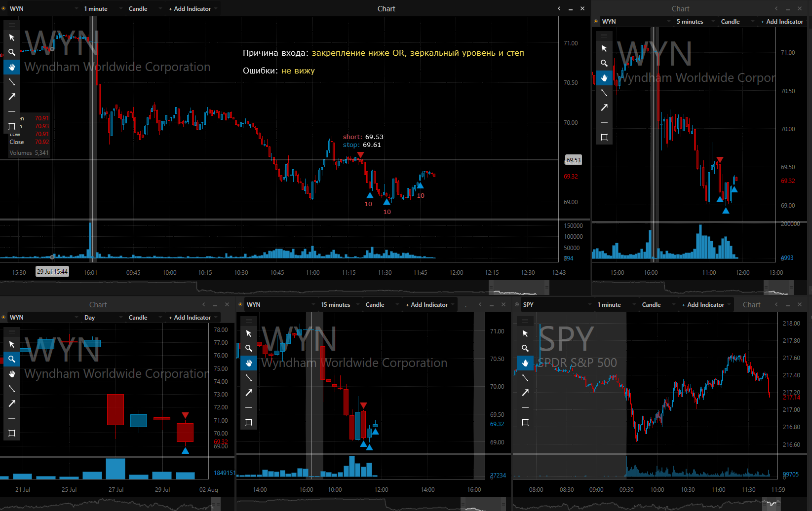Pick the horizontal line tool in WYN 1 minute chart
812x511 pixels.
coord(12,111)
